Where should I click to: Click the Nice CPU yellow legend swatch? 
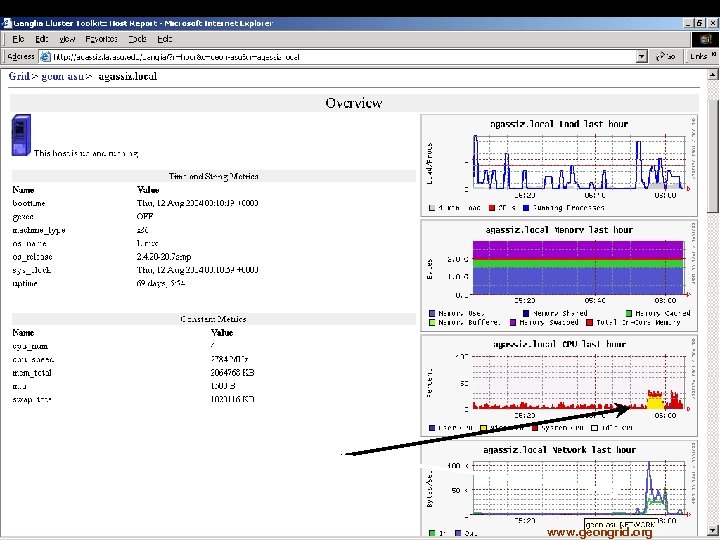tap(483, 428)
